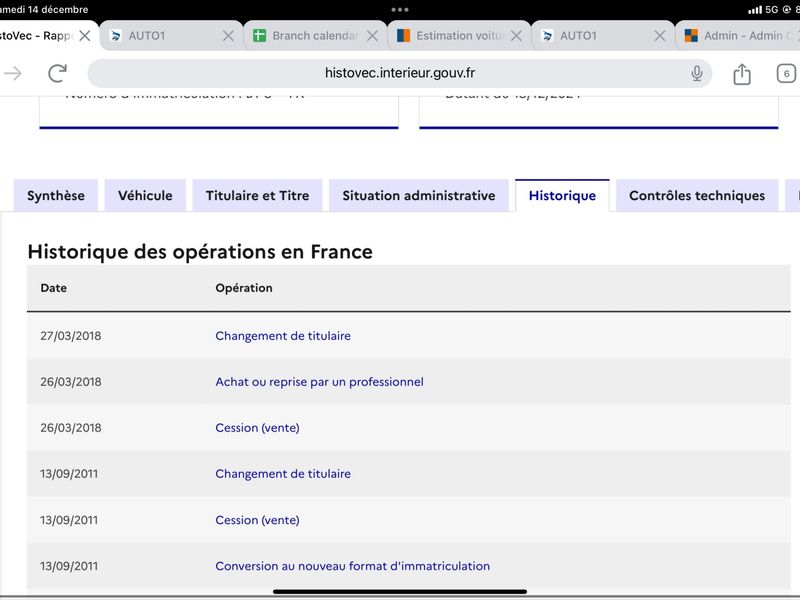The height and width of the screenshot is (600, 800).
Task: Tap the home indicator bar at bottom
Action: 399,592
